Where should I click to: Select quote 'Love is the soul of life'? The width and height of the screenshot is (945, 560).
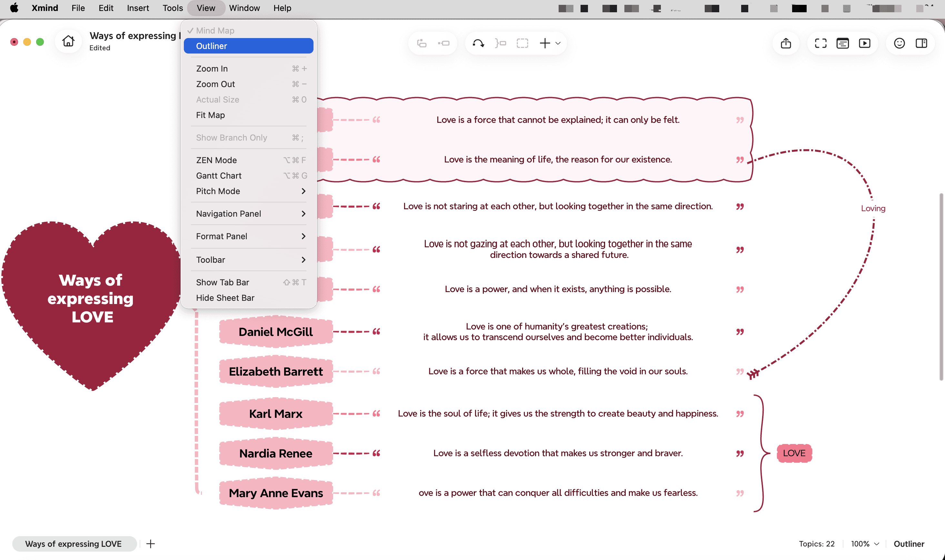[x=558, y=413]
